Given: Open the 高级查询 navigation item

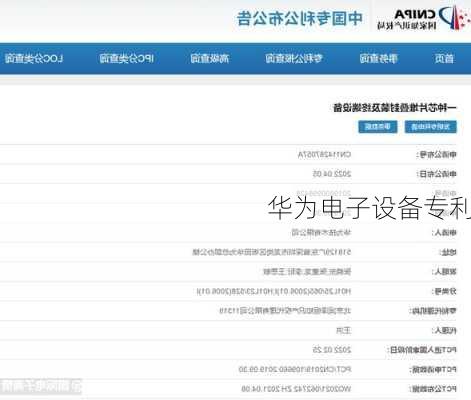Looking at the screenshot, I should 210,59.
